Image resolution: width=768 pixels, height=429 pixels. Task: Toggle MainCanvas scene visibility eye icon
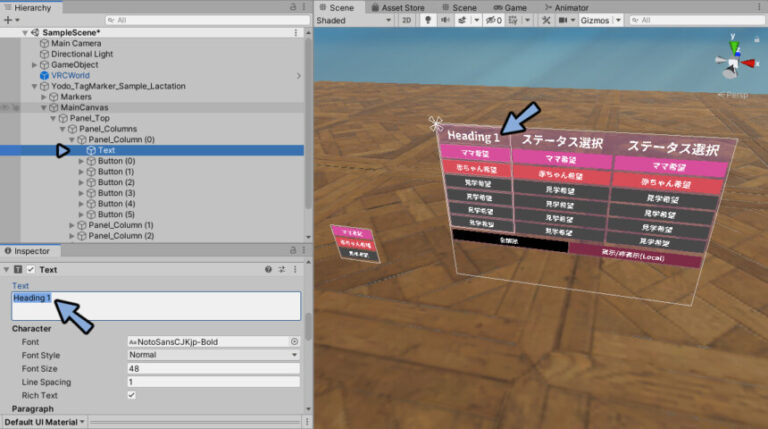pyautogui.click(x=5, y=107)
